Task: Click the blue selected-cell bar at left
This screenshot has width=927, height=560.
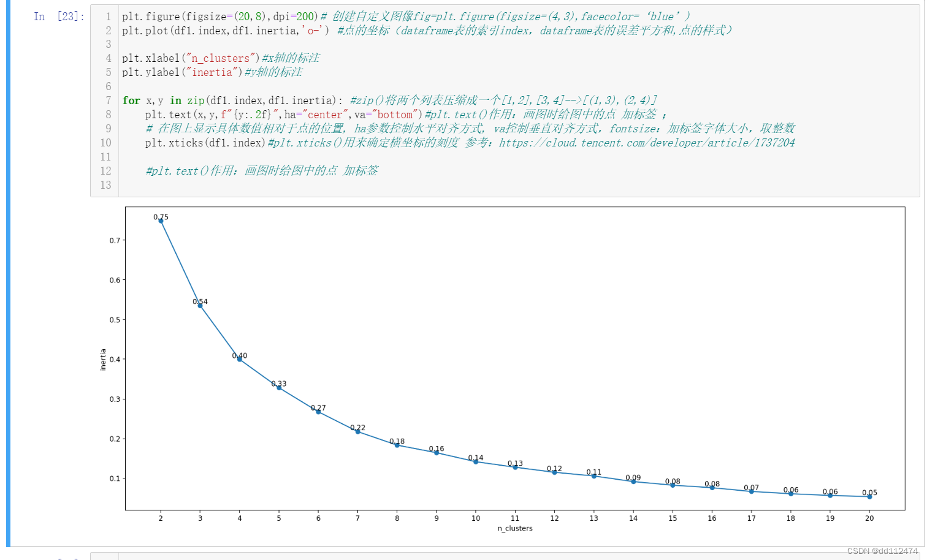Action: coord(8,273)
